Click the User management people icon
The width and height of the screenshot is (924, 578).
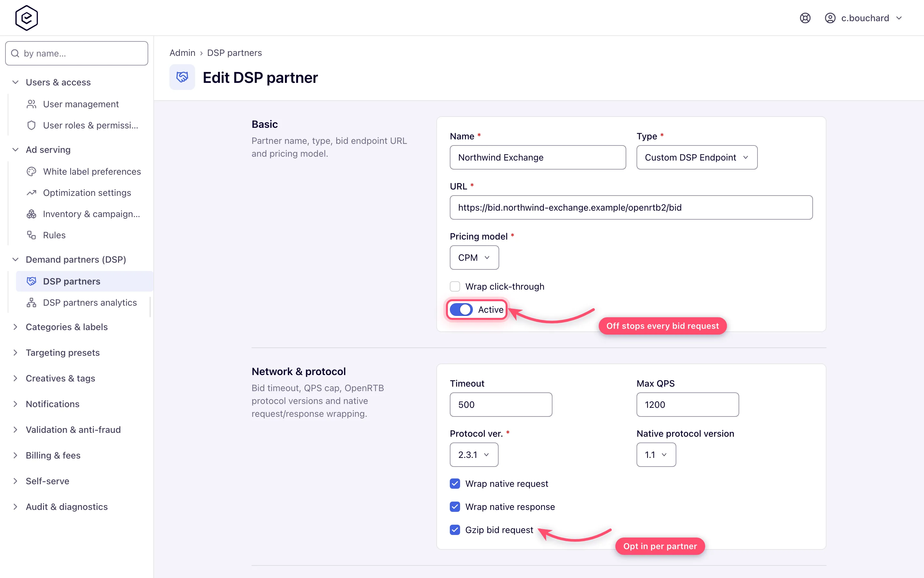(31, 104)
